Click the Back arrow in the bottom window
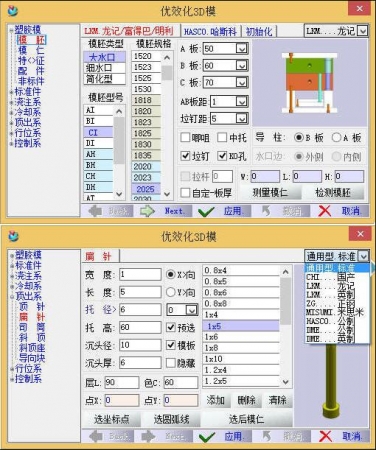Viewport: 376px width, 450px height. (96, 436)
